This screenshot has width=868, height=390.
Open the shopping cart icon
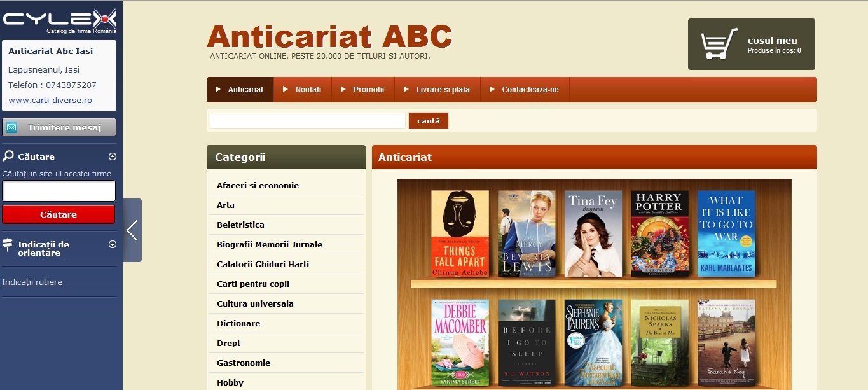720,44
